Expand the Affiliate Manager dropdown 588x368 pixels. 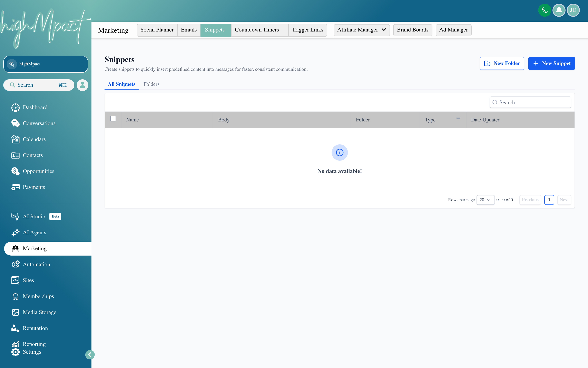361,30
